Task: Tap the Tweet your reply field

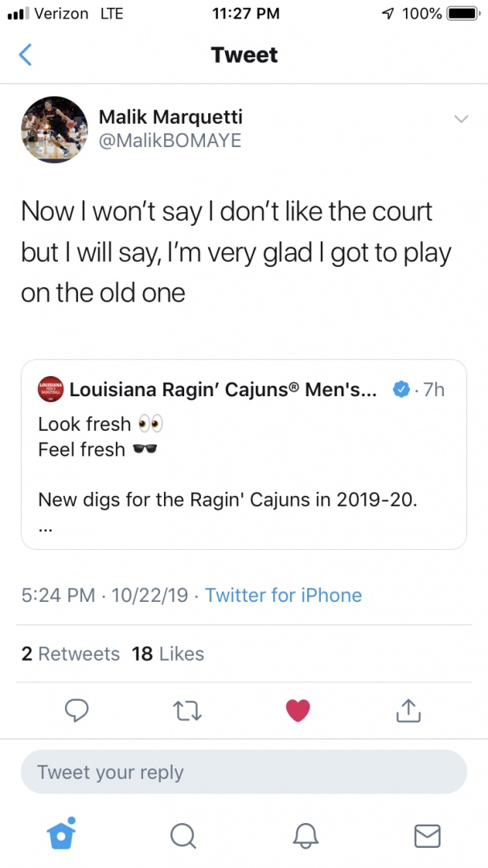Action: pyautogui.click(x=244, y=772)
